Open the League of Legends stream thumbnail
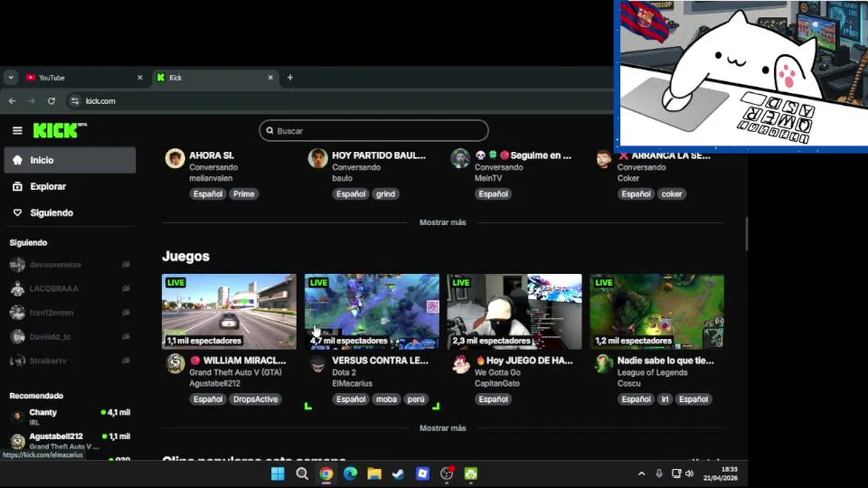 [x=657, y=312]
